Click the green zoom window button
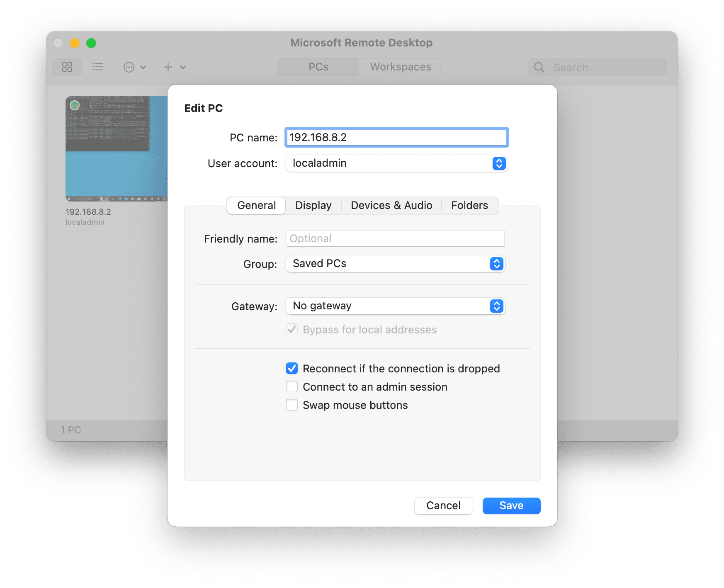 (91, 43)
